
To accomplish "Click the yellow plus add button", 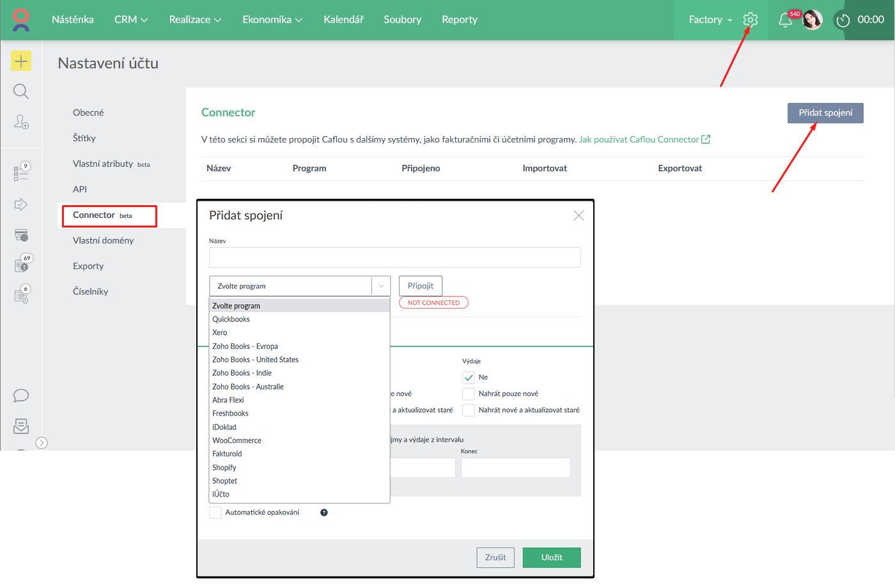I will (x=21, y=61).
